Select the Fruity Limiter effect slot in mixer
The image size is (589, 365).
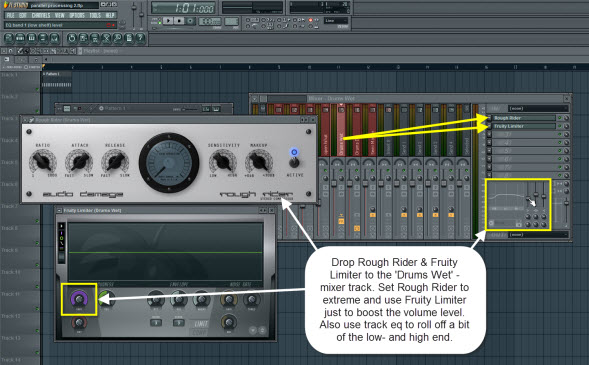coord(523,126)
